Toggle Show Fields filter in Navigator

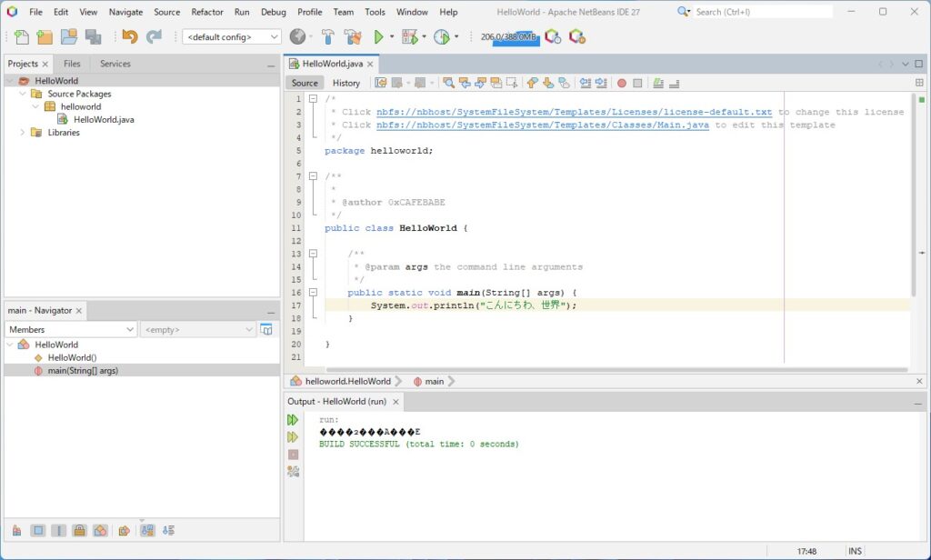[37, 530]
